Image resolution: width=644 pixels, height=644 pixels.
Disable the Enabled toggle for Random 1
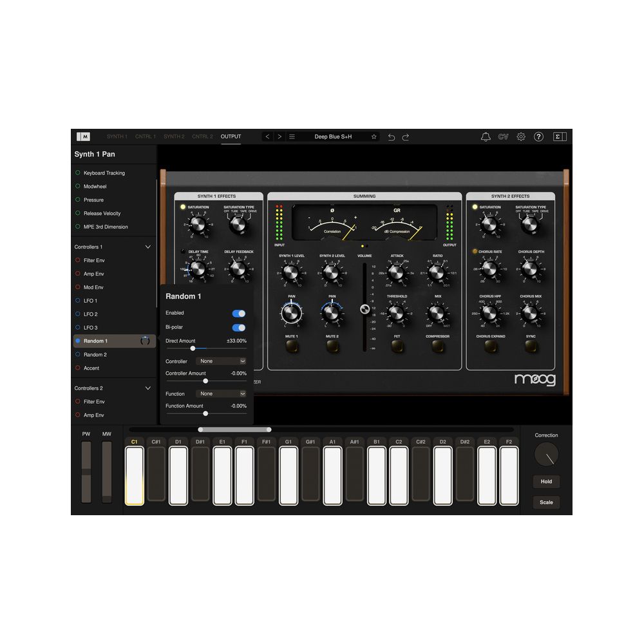click(x=239, y=313)
